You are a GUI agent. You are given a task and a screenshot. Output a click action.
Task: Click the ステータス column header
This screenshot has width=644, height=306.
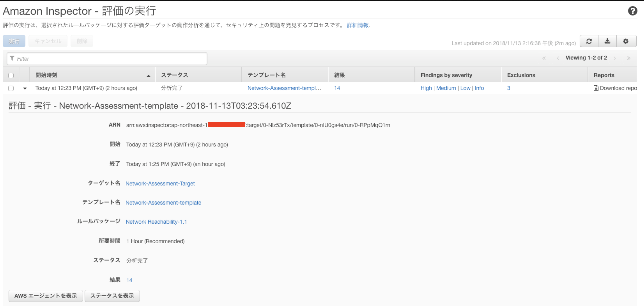pyautogui.click(x=198, y=75)
